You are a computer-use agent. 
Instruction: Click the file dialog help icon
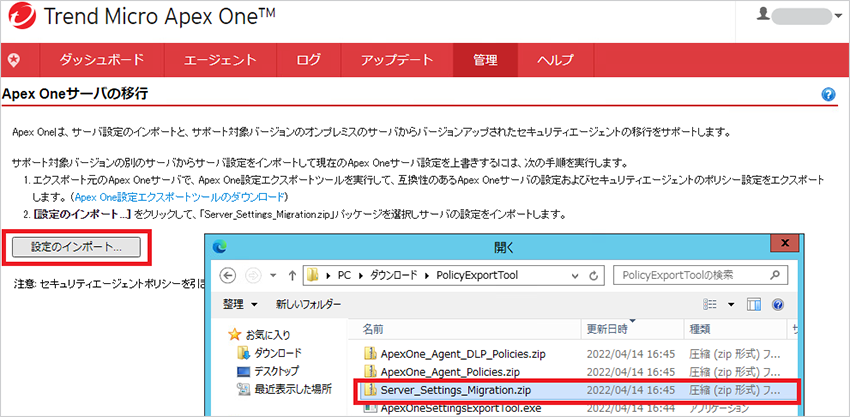pos(778,303)
